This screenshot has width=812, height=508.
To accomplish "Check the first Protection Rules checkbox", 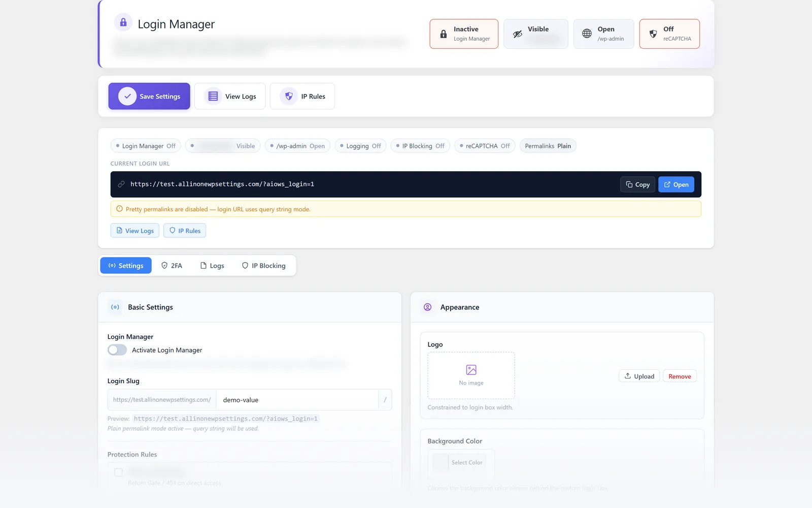I will tap(118, 472).
